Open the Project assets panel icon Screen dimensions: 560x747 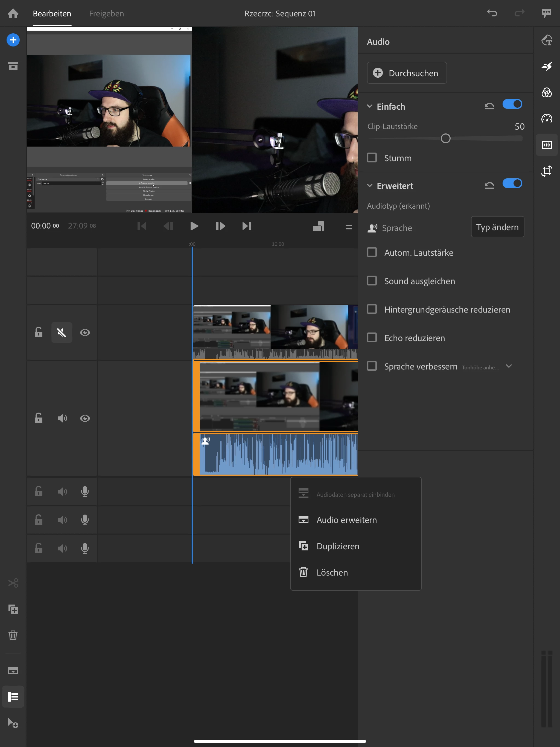point(13,66)
